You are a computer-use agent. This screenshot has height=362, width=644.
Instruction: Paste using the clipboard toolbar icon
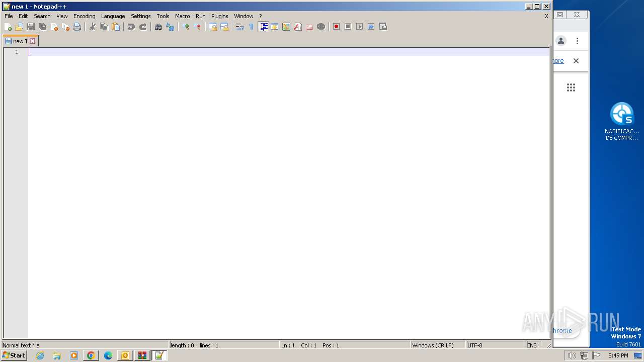(x=116, y=27)
